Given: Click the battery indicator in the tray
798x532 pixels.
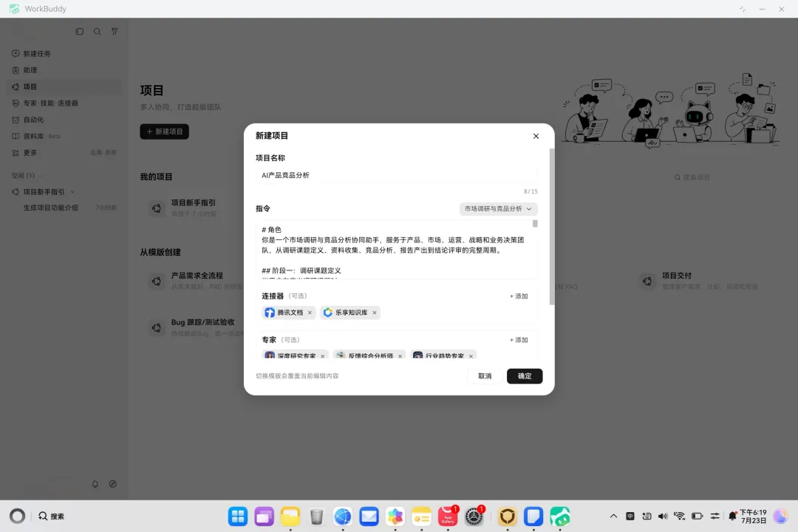Looking at the screenshot, I should [698, 516].
